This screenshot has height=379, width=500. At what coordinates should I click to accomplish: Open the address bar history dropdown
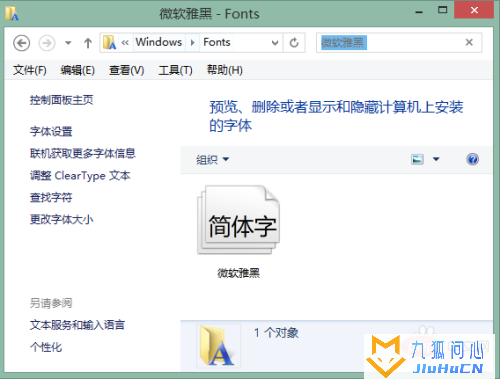275,43
